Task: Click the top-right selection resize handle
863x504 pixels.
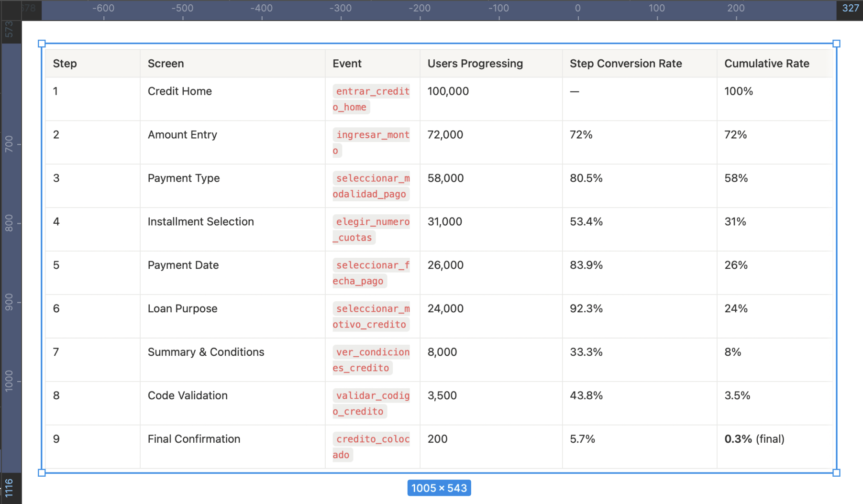Action: click(x=836, y=44)
